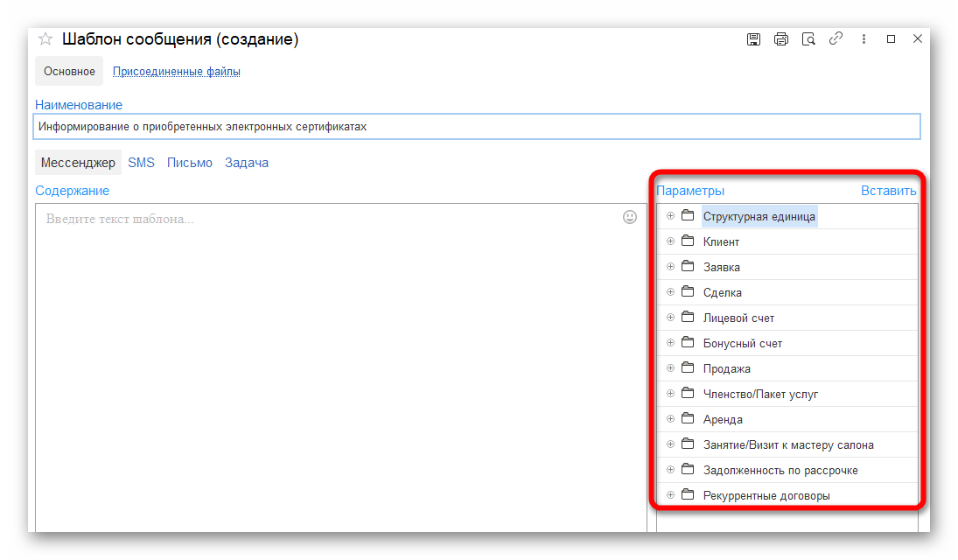This screenshot has width=958, height=560.
Task: Expand the Продажа parameters node
Action: pyautogui.click(x=670, y=368)
